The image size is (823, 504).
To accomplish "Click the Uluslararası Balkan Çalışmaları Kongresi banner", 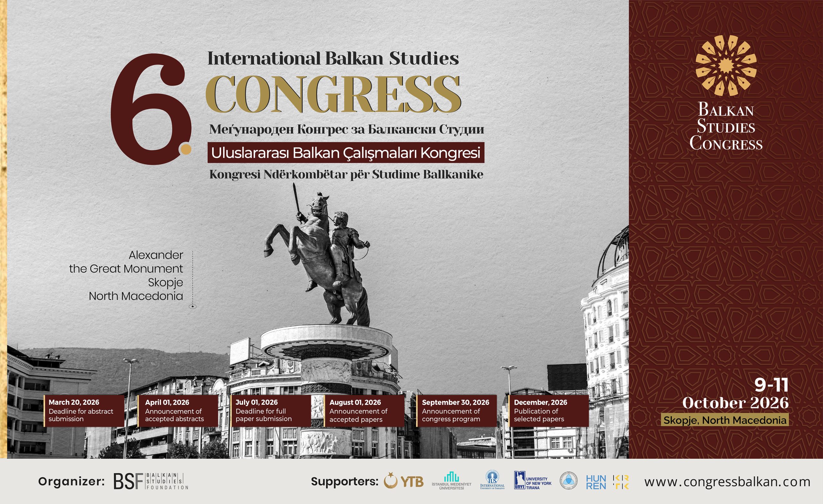I will 346,153.
